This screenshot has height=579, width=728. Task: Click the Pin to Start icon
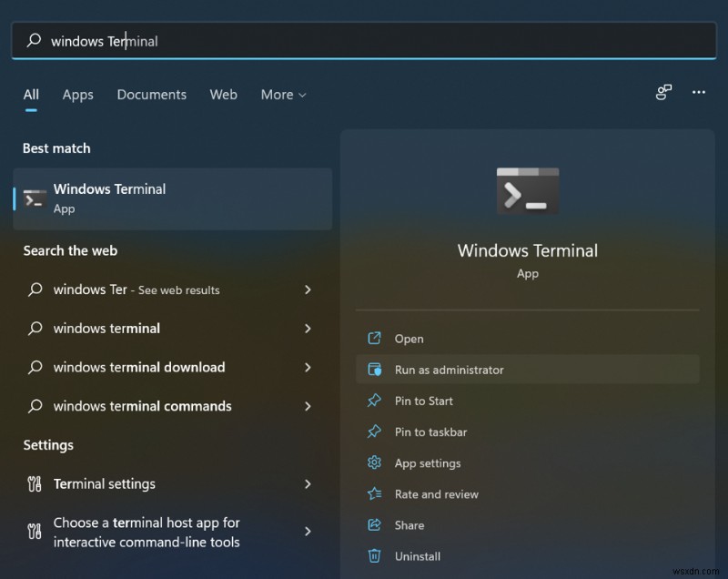373,401
